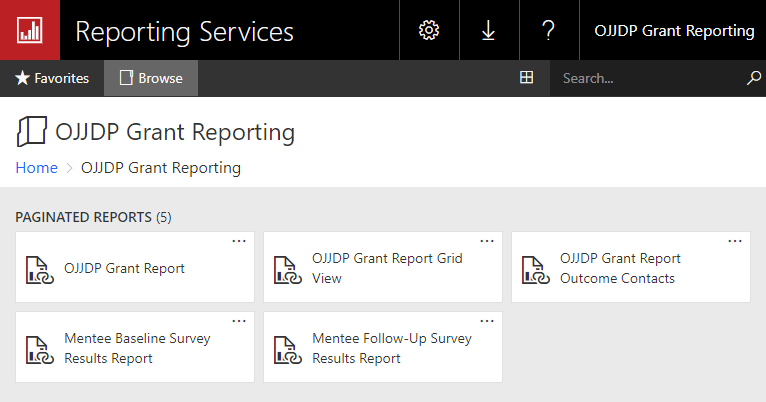The height and width of the screenshot is (402, 766).
Task: Click the OJJDP Grant Reporting breadcrumb text
Action: [161, 168]
